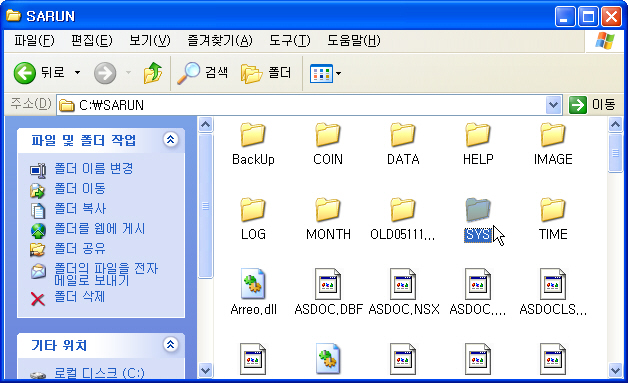Select the TIME folder

point(553,220)
